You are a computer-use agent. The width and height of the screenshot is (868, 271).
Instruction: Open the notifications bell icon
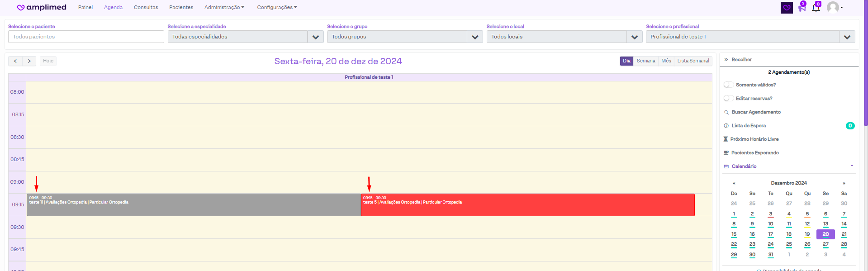[816, 8]
